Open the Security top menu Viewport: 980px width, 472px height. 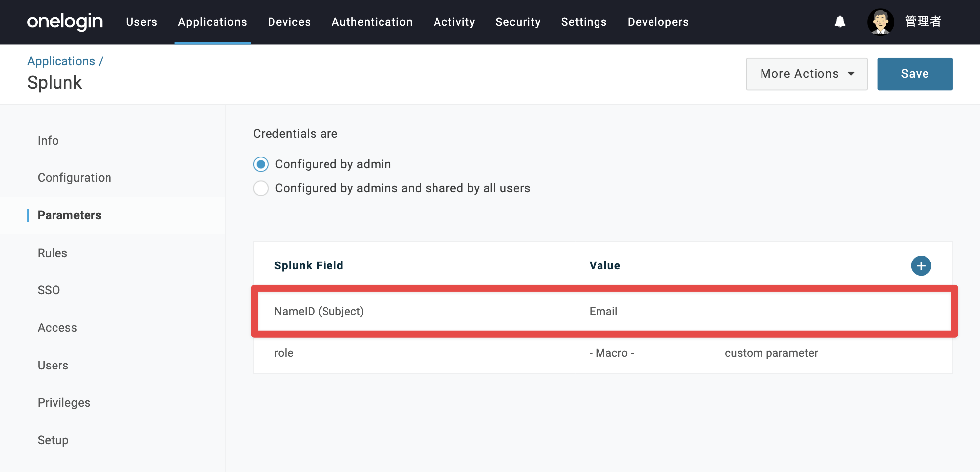[518, 22]
